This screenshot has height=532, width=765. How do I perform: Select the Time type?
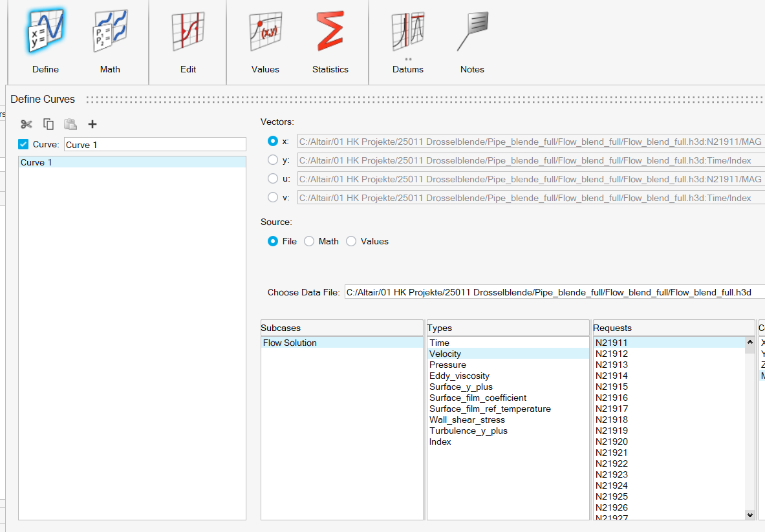click(508, 343)
